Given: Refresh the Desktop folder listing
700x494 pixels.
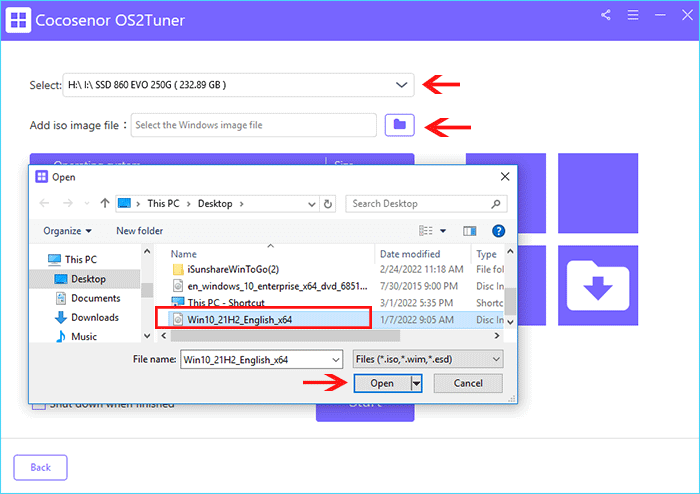Looking at the screenshot, I should (x=328, y=204).
